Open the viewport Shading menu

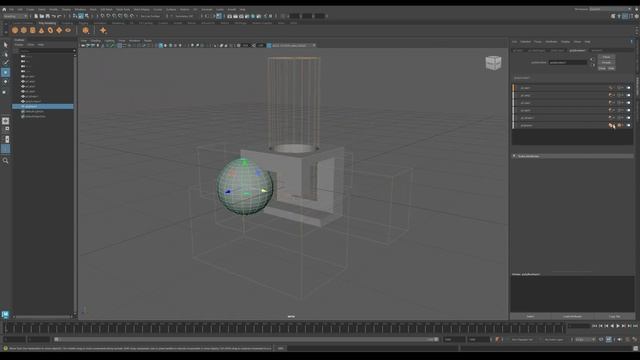coord(96,41)
